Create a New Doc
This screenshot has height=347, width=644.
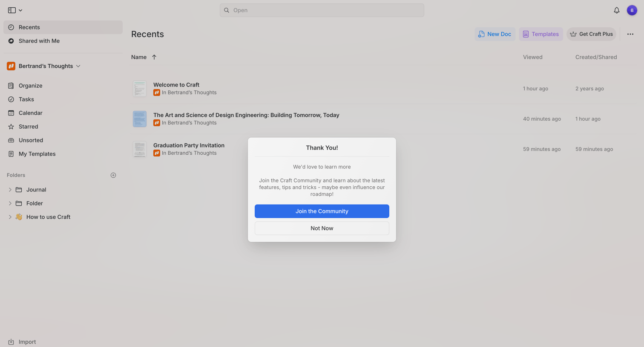click(495, 34)
